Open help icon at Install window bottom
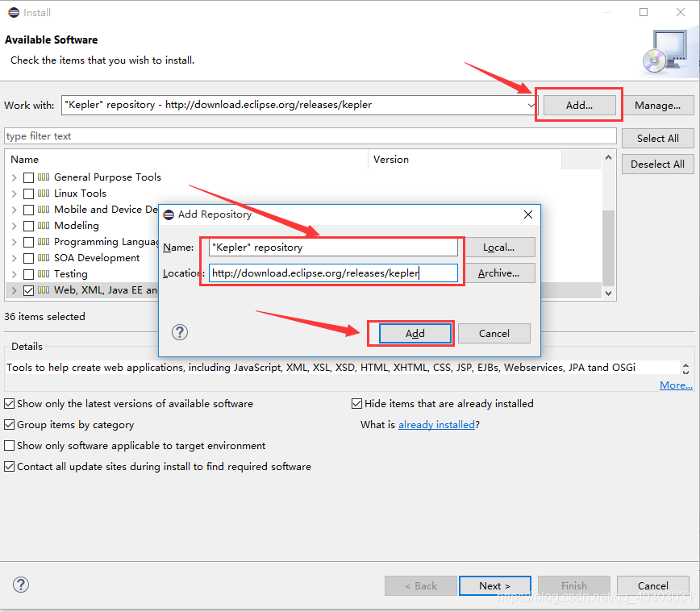 coord(21,585)
